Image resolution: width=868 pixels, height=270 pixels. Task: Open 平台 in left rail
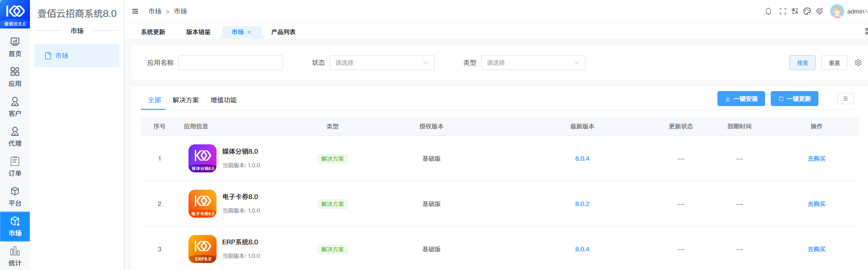tap(15, 197)
